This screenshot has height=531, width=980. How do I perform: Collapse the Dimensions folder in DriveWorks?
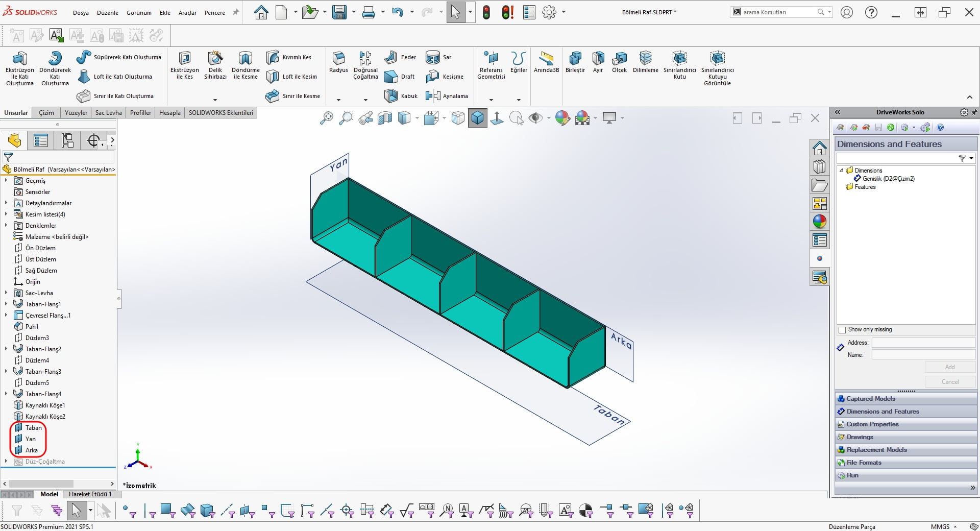841,170
